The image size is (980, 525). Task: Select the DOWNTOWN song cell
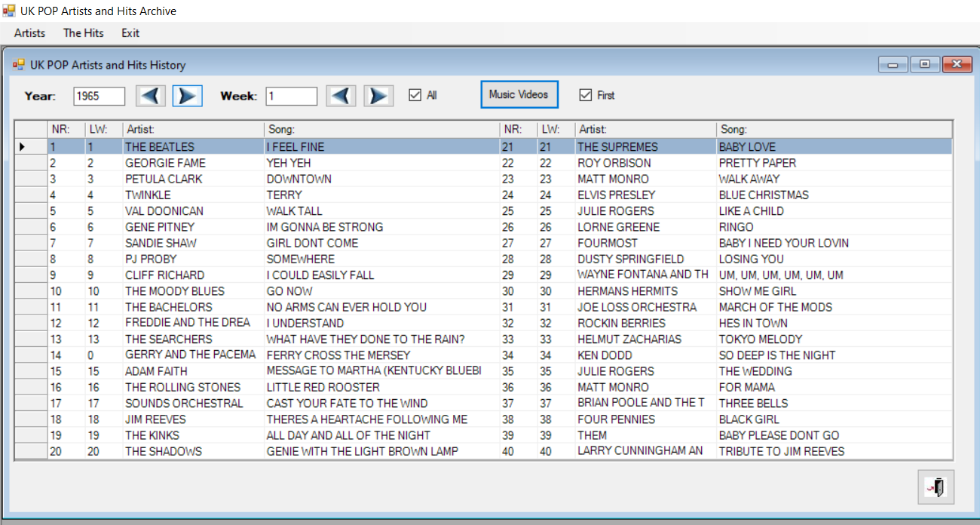click(x=381, y=179)
